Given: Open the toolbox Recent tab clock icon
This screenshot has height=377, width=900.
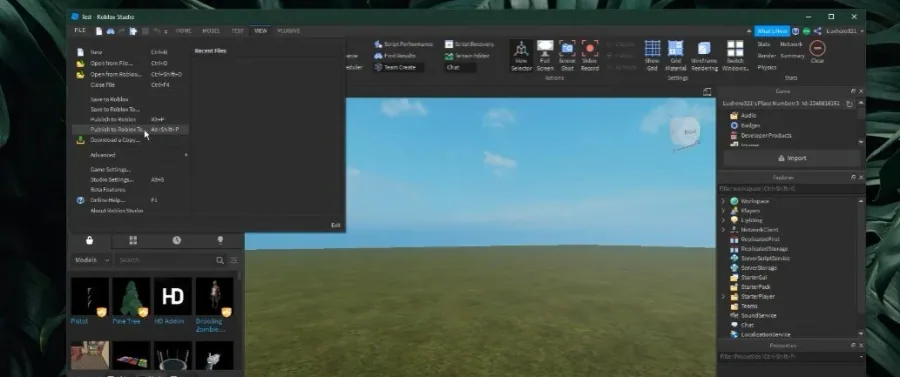Looking at the screenshot, I should pyautogui.click(x=176, y=240).
